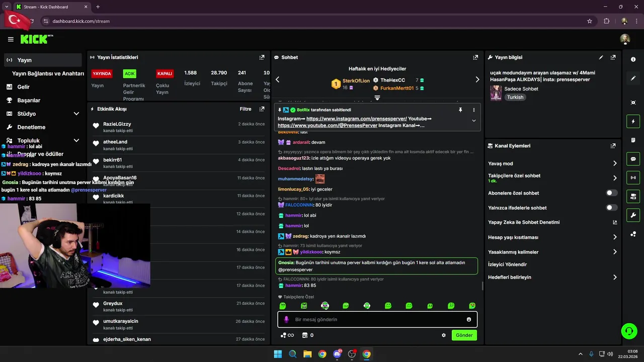Viewport: 644px width, 362px height.
Task: Unpin the BotRix pinned message
Action: click(x=460, y=110)
